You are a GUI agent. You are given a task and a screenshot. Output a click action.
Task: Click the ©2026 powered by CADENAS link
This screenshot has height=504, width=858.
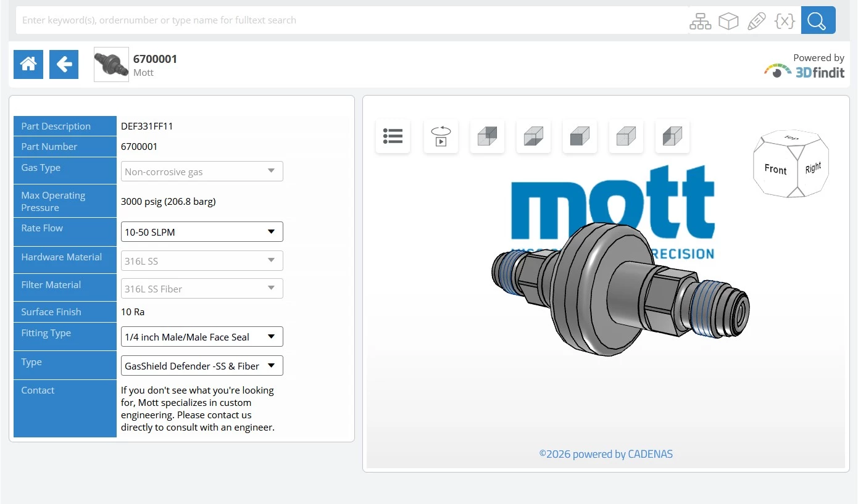coord(606,454)
